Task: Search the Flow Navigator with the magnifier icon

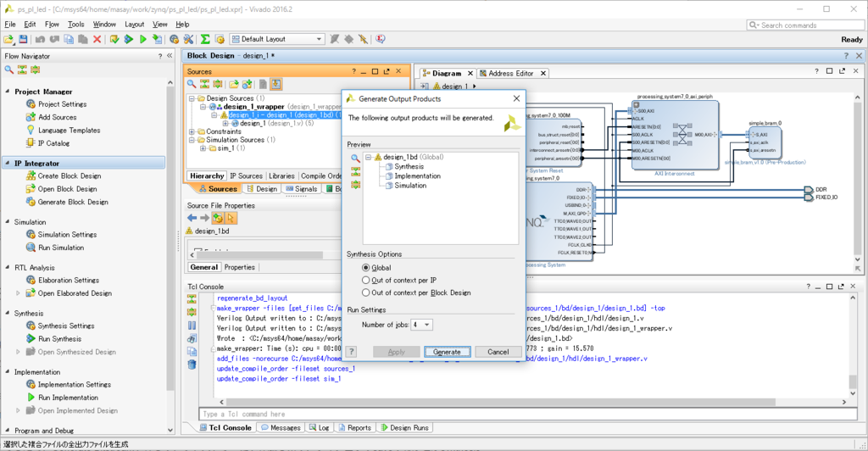Action: click(x=8, y=70)
